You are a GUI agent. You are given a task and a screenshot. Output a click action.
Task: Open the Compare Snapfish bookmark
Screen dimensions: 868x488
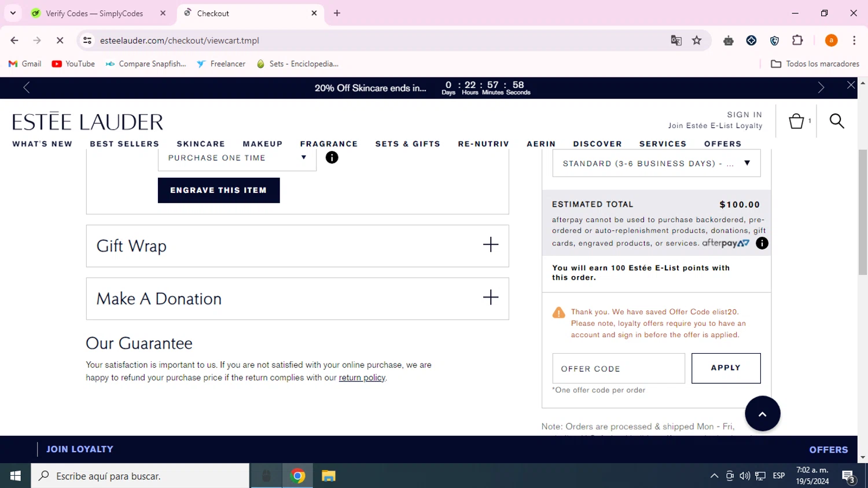[146, 64]
